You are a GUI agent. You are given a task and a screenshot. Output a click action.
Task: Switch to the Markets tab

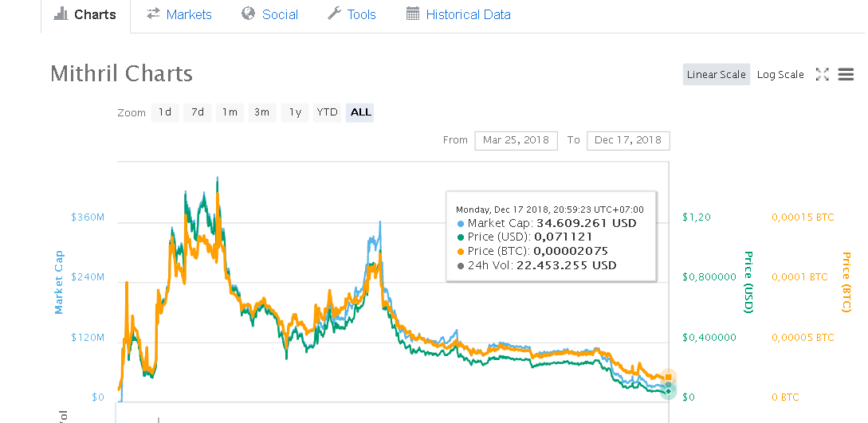coord(179,15)
